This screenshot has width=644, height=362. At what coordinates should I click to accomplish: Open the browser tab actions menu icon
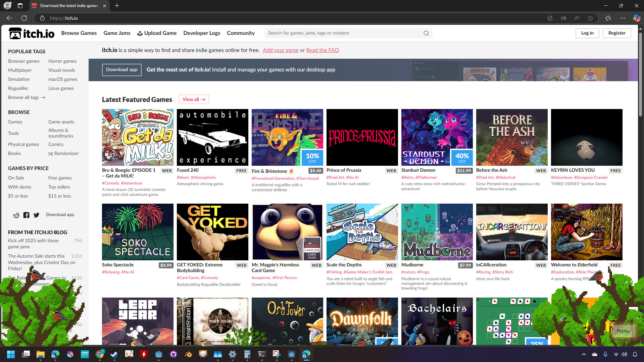(20, 6)
